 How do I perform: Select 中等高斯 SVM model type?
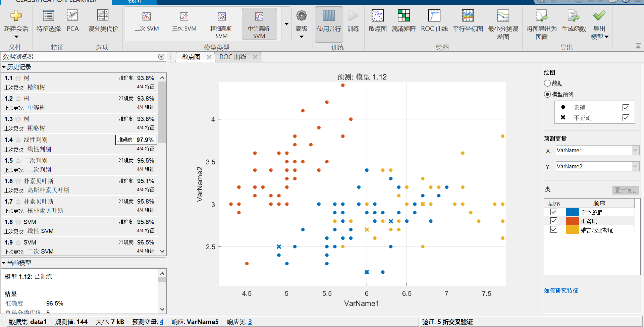point(259,24)
